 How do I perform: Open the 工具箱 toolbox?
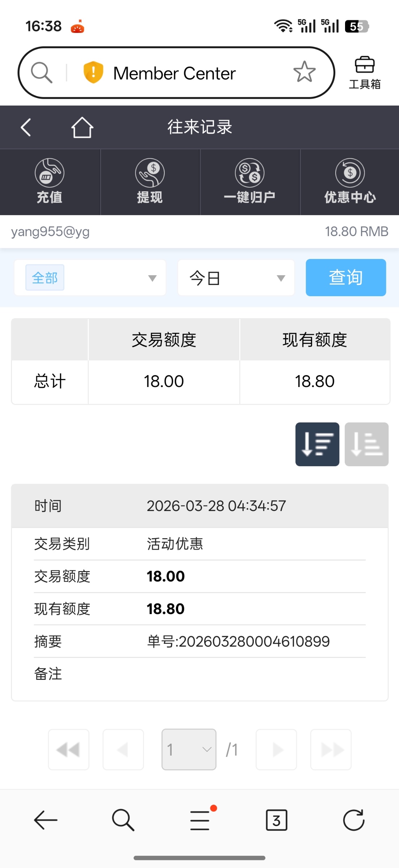click(364, 73)
